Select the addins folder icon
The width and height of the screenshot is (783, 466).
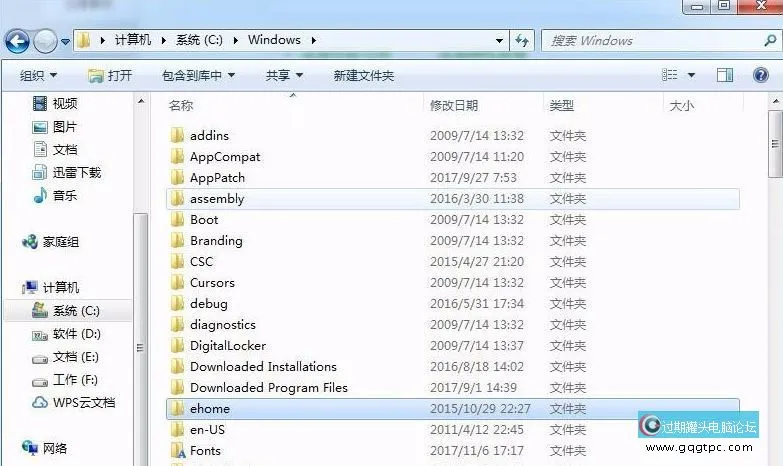click(177, 135)
